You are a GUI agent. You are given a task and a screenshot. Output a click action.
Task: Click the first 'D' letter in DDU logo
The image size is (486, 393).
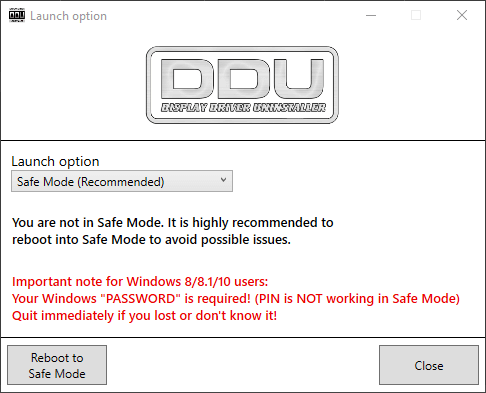point(187,78)
